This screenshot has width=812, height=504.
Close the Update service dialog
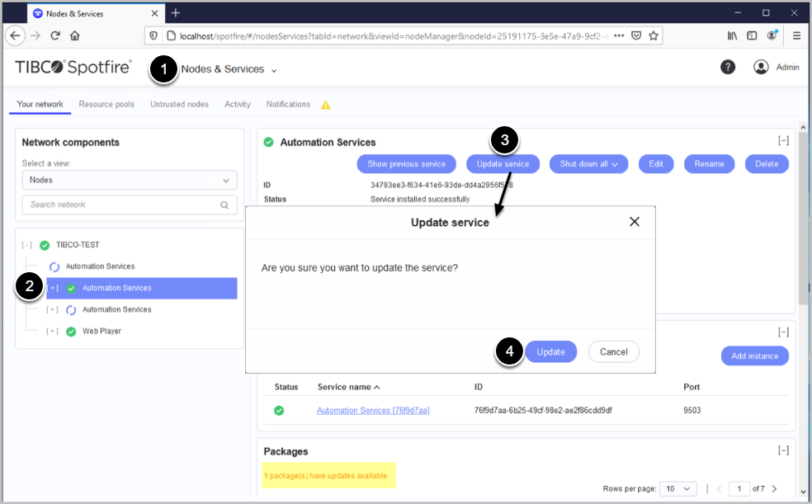coord(635,222)
